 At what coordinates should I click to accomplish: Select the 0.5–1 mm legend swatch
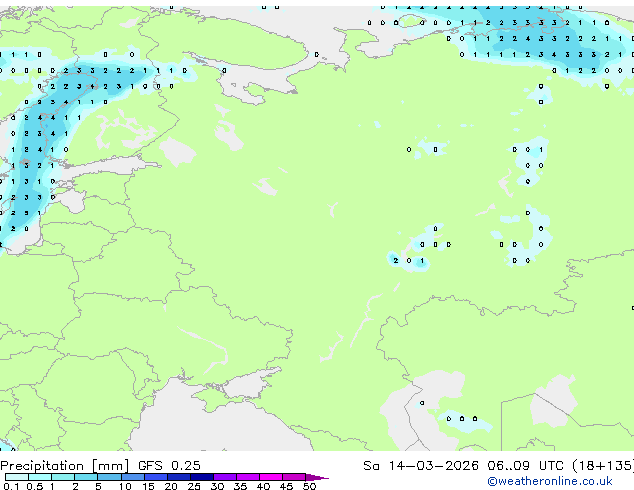click(40, 477)
